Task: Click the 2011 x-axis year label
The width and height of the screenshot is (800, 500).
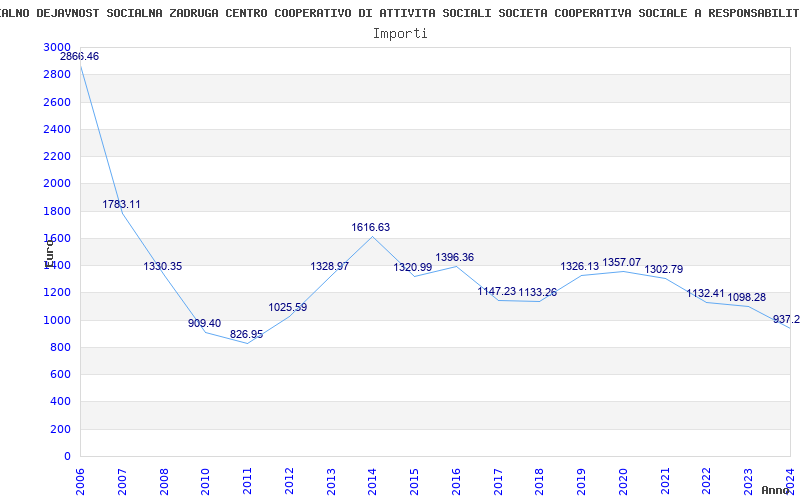Action: (x=247, y=482)
